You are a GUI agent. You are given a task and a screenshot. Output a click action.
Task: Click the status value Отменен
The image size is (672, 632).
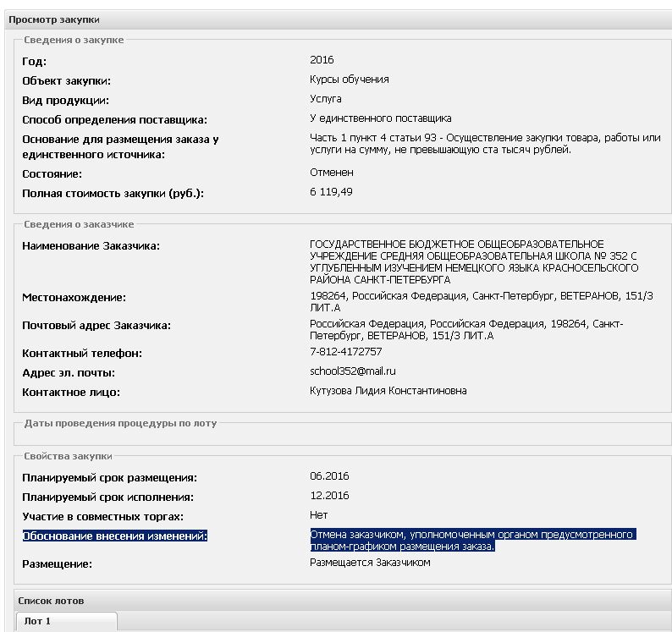coord(332,173)
